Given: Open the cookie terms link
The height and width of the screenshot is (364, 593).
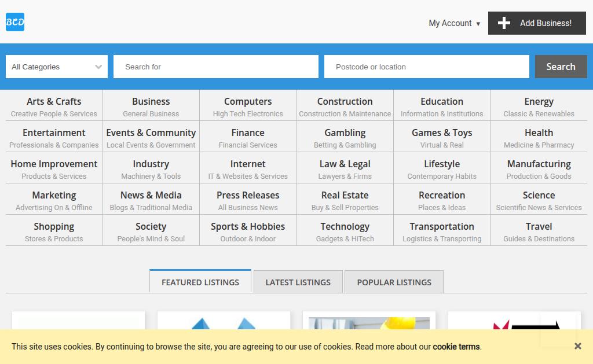Looking at the screenshot, I should [x=456, y=347].
